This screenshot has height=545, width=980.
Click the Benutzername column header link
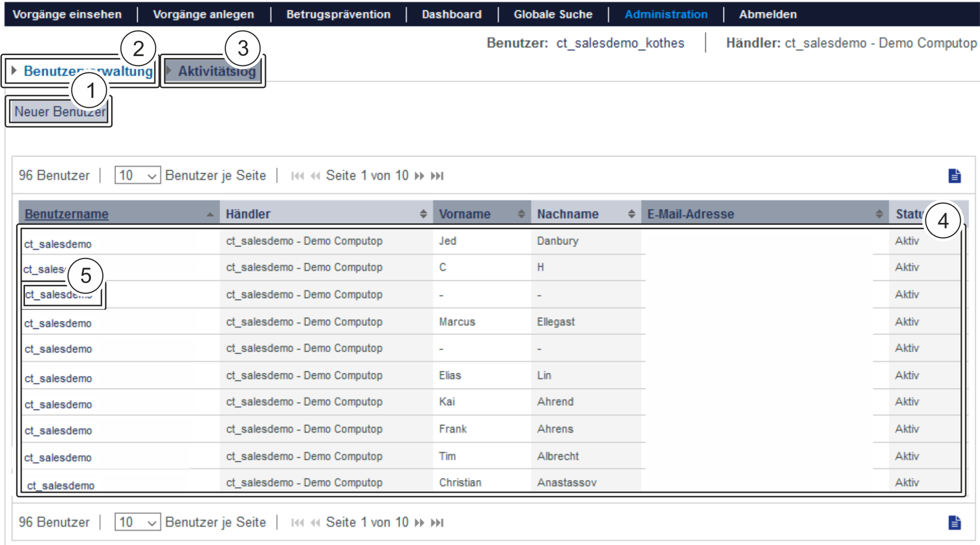(66, 214)
